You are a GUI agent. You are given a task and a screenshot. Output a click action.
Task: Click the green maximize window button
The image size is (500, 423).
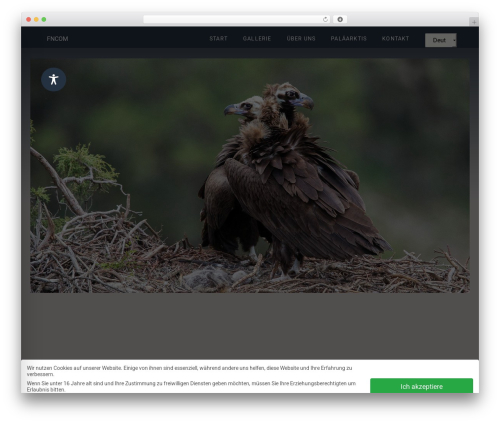coord(44,20)
